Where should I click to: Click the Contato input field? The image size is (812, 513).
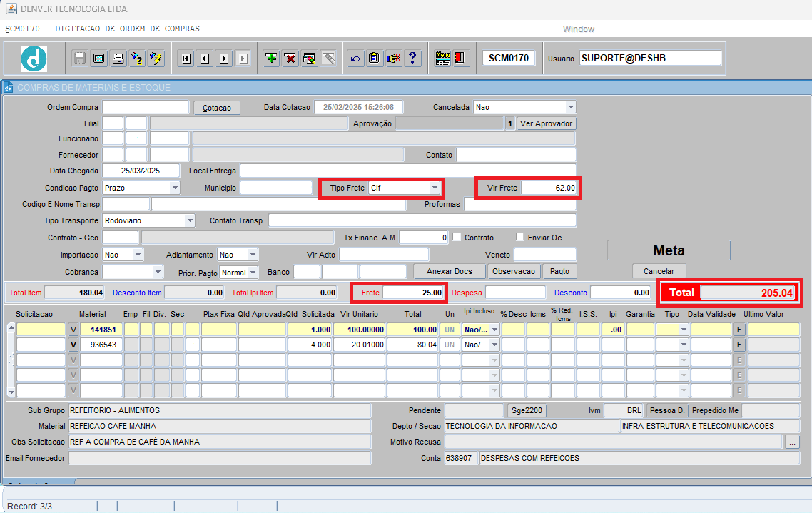(x=517, y=155)
